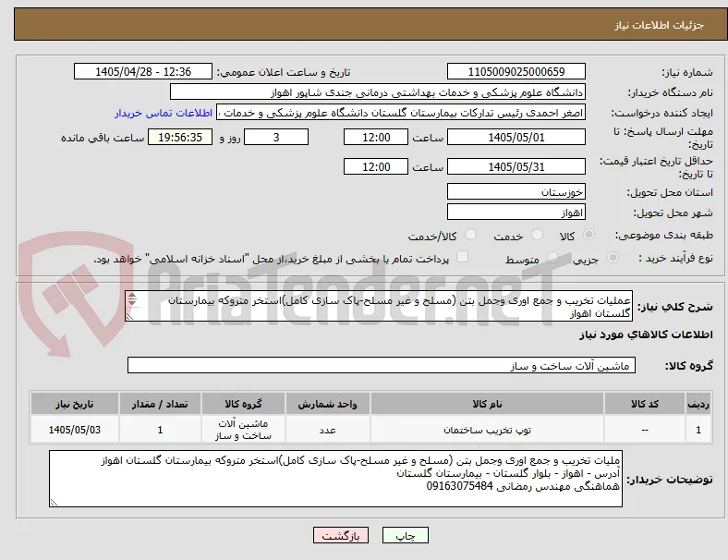Click the resize grip of the شرح کلی نیاز box
This screenshot has height=560, width=728.
pyautogui.click(x=129, y=317)
